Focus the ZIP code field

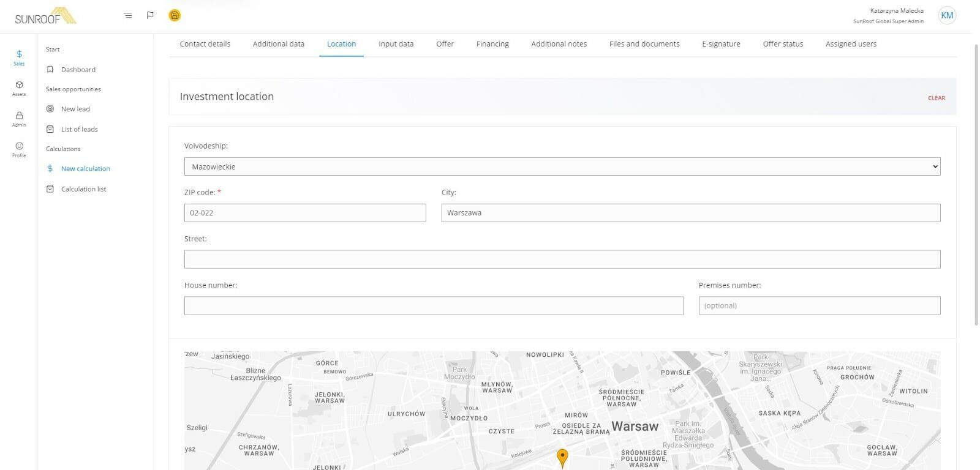304,213
